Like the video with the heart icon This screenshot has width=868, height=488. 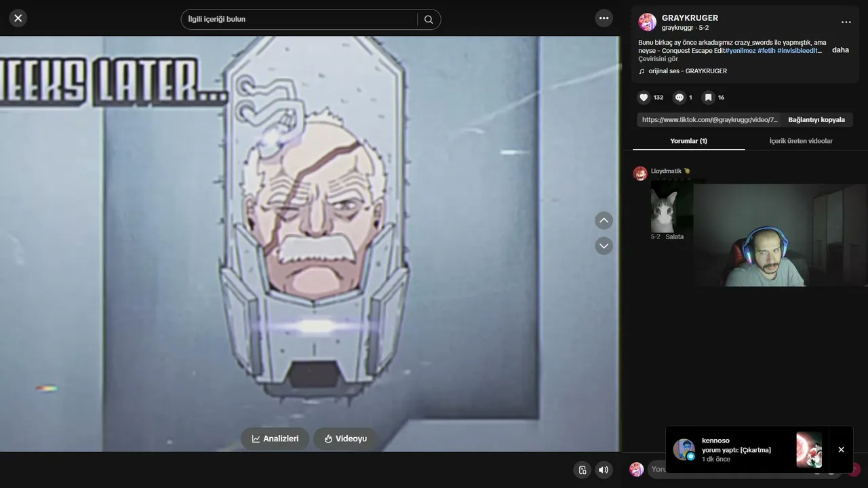(x=644, y=98)
